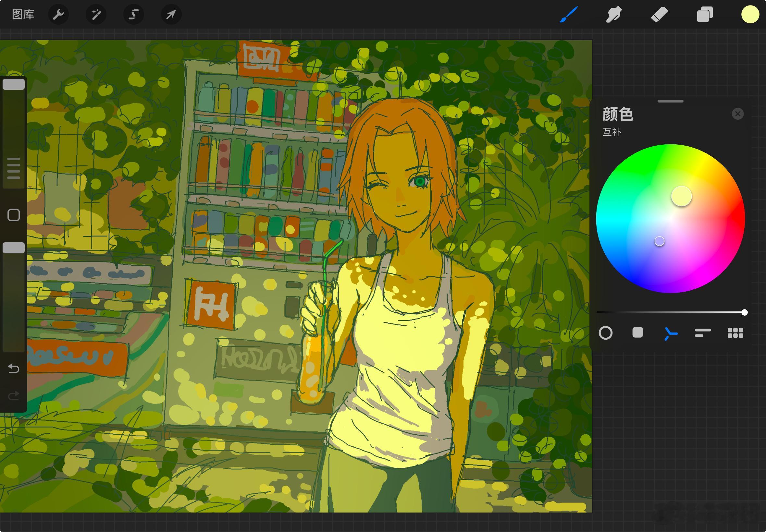The image size is (766, 532).
Task: Open the Adjustments magic wand menu
Action: click(96, 14)
